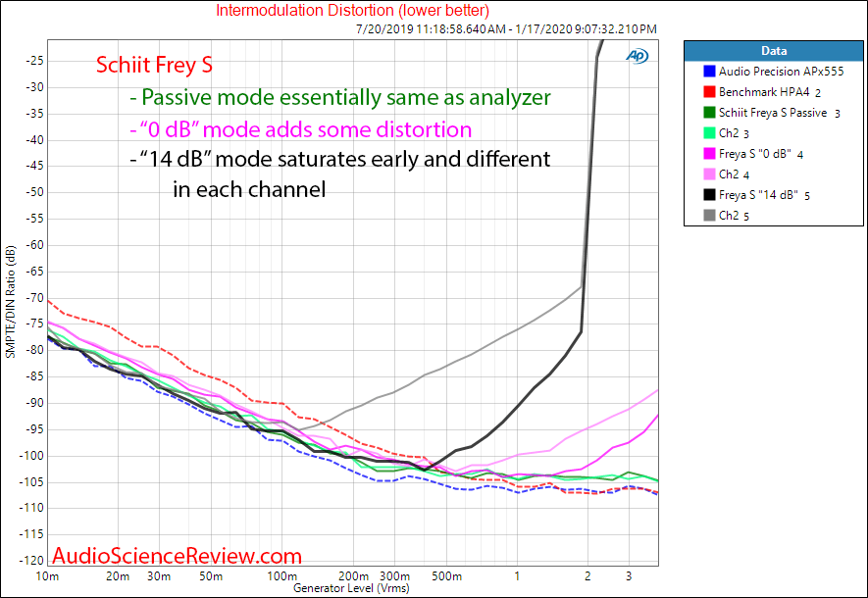Click the Generator Level (Vrms) axis title
Screen dimensions: 868x598
pyautogui.click(x=351, y=588)
